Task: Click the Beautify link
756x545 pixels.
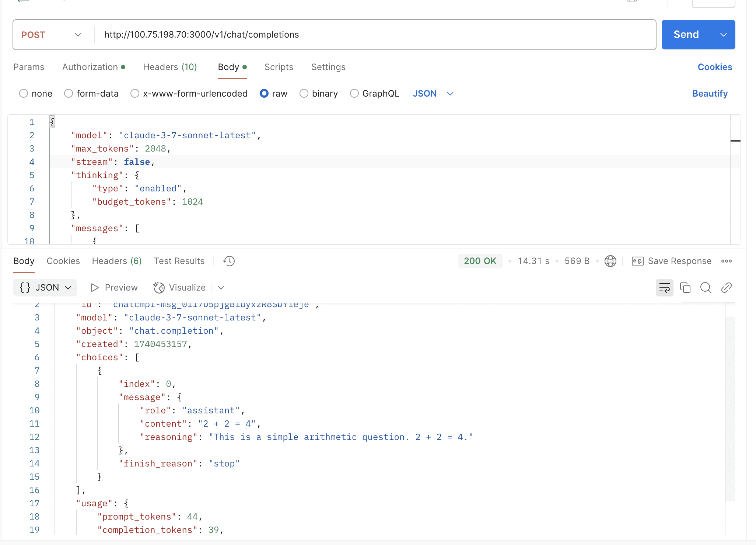Action: [710, 94]
